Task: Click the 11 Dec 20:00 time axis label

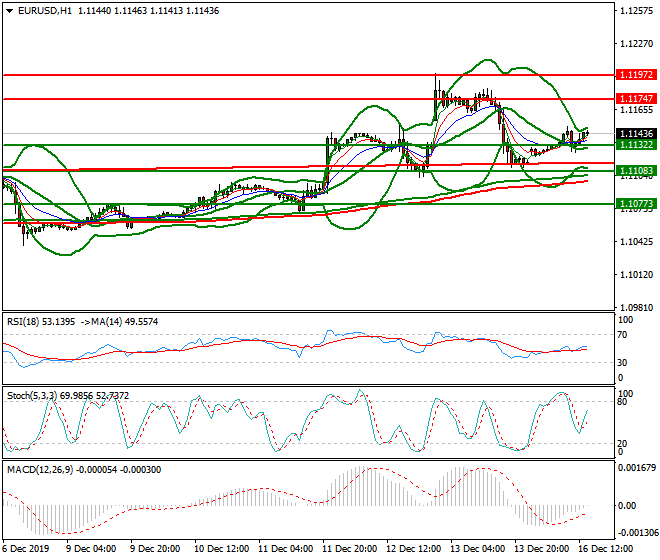Action: pos(349,549)
